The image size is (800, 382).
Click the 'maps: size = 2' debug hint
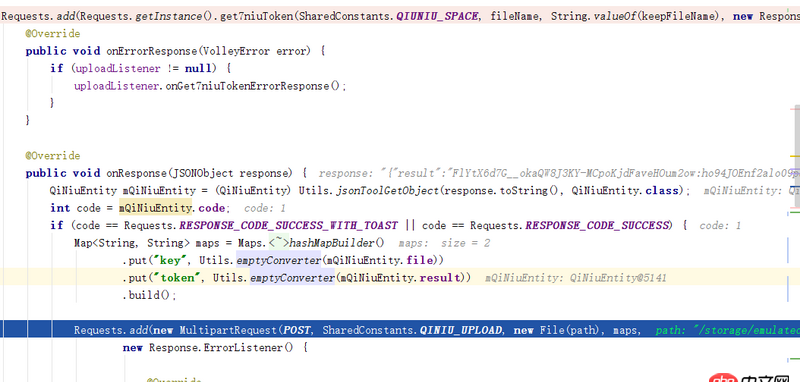tap(444, 243)
